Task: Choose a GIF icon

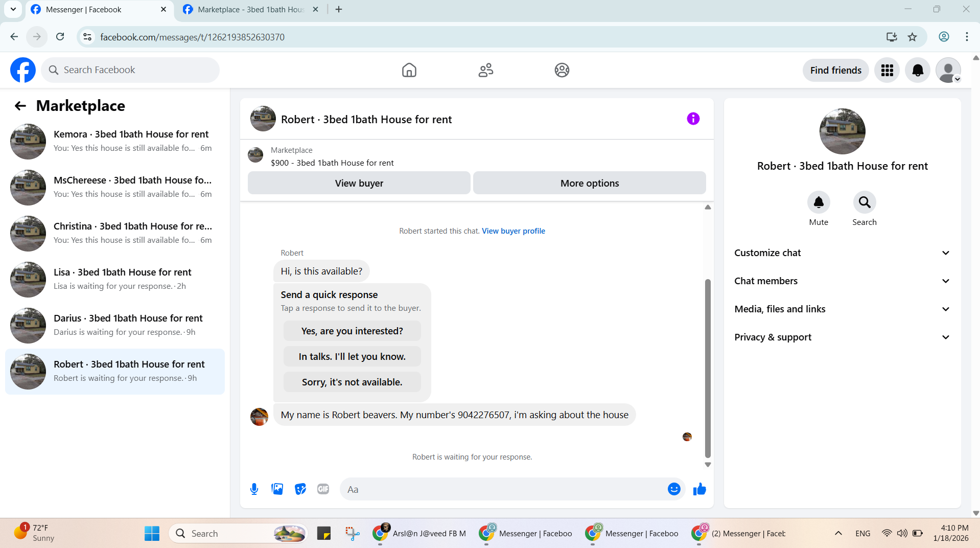Action: (x=323, y=489)
